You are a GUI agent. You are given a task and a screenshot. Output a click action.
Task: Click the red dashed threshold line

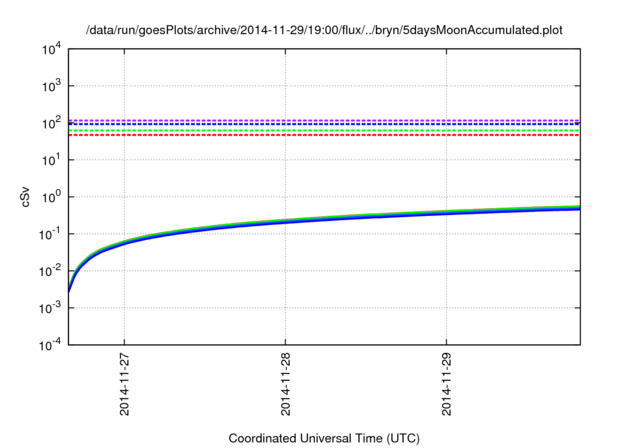point(324,135)
